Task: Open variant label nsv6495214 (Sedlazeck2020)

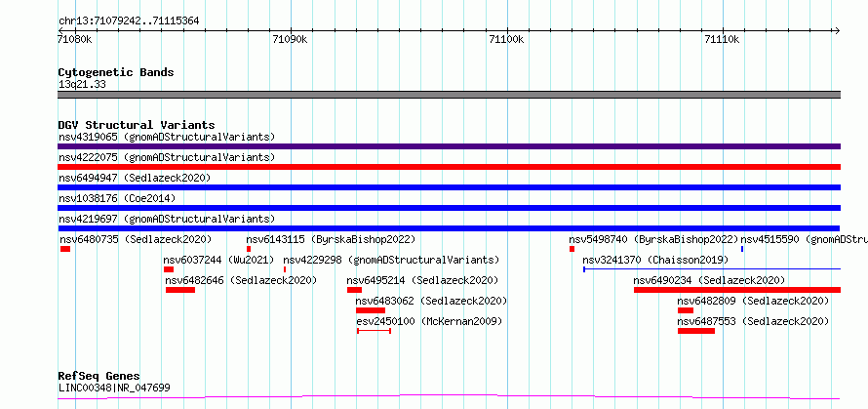Action: [x=423, y=280]
